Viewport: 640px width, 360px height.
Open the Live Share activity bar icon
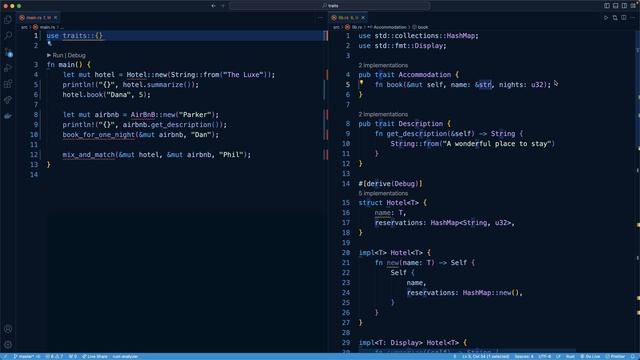(8, 100)
